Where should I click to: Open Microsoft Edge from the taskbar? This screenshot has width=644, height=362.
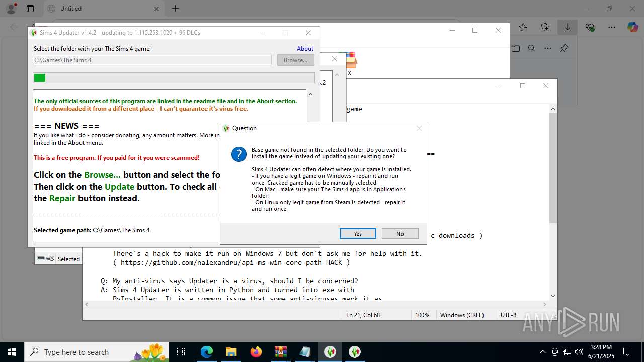[207, 352]
